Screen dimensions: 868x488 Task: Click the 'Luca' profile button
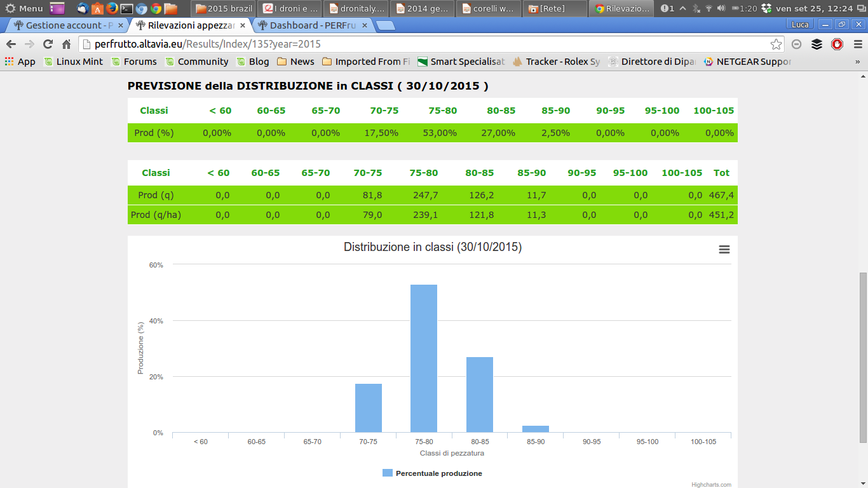point(800,24)
